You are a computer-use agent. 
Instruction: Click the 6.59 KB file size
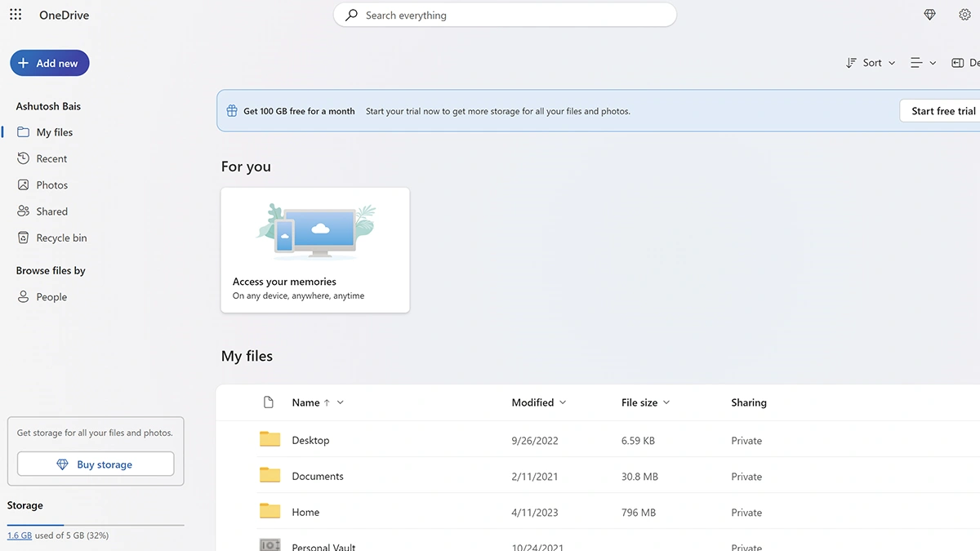coord(638,440)
